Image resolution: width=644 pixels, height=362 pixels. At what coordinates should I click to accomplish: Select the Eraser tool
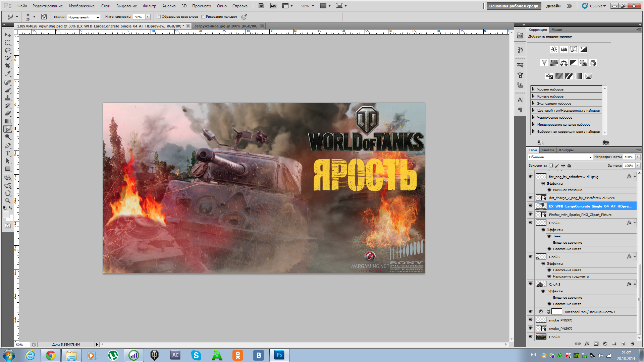pos(8,113)
